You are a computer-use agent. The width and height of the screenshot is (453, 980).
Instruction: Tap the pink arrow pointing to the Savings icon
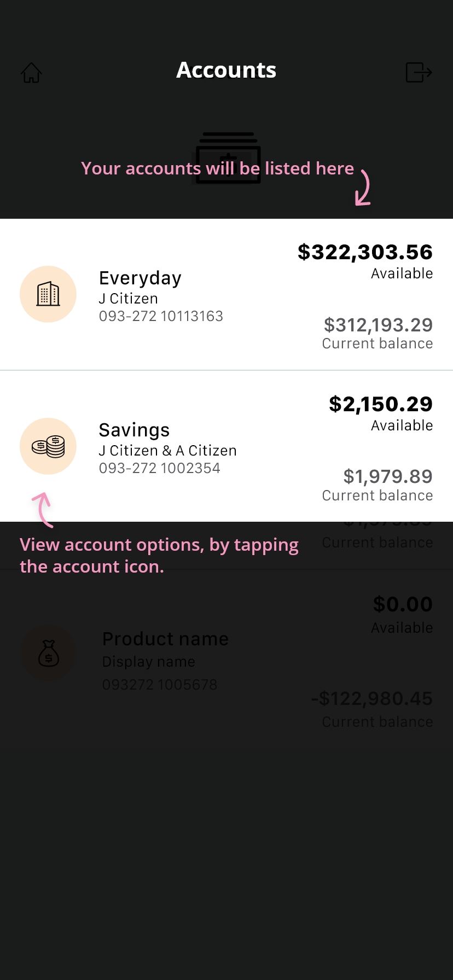click(x=43, y=510)
